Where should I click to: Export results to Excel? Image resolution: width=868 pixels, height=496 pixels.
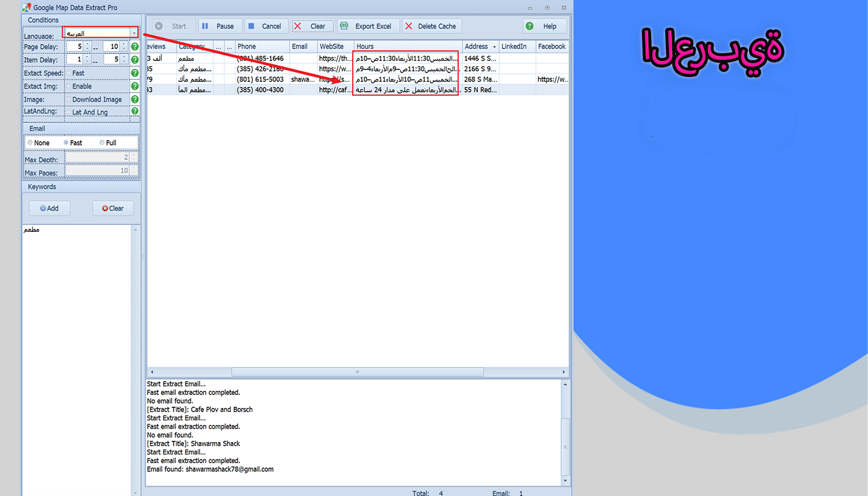pos(368,26)
